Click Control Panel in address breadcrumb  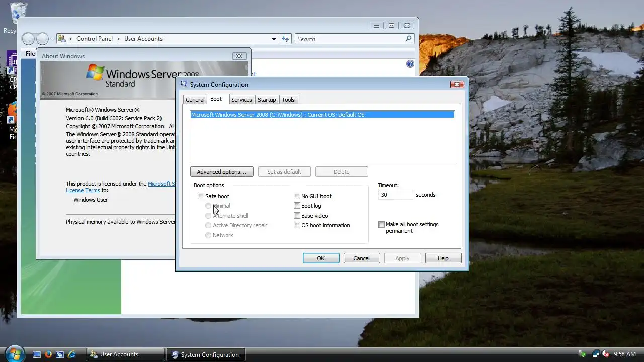(x=95, y=39)
